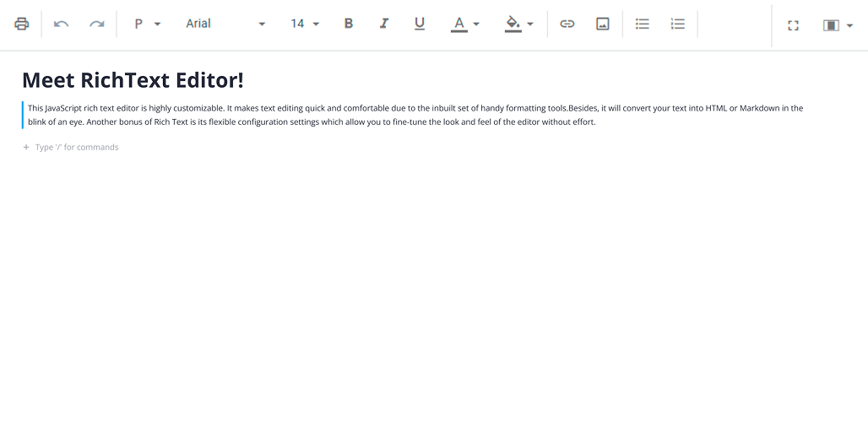
Task: Undo the last action
Action: click(61, 24)
